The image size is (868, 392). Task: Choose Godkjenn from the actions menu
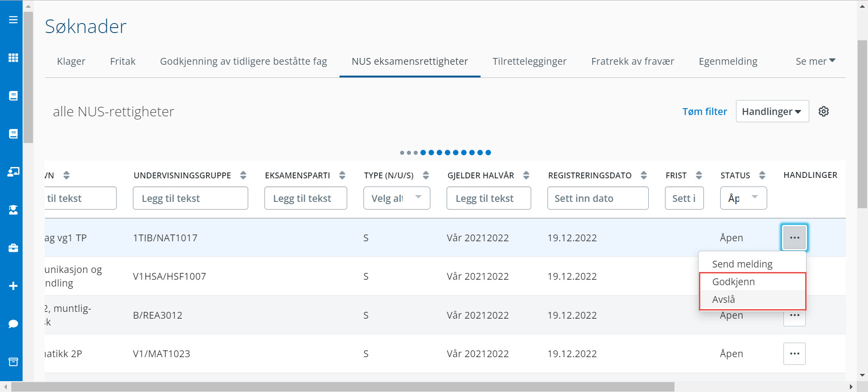(x=752, y=282)
